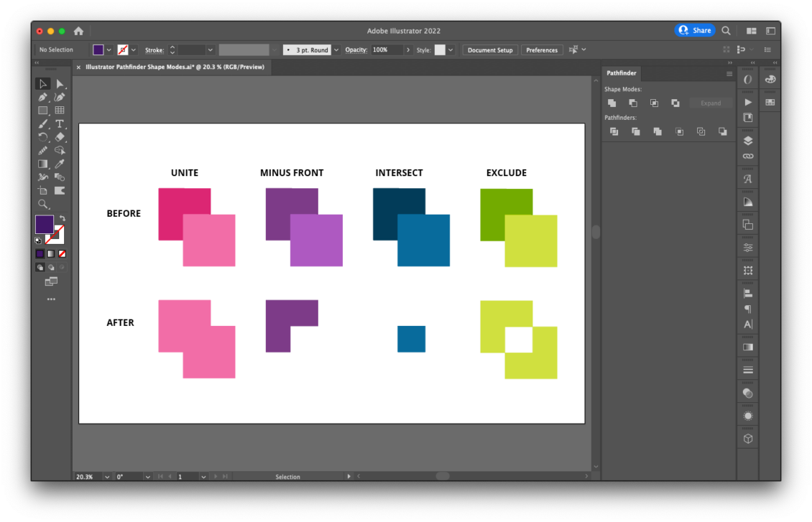The height and width of the screenshot is (522, 812).
Task: Select the Divide pathfinder
Action: [x=614, y=131]
